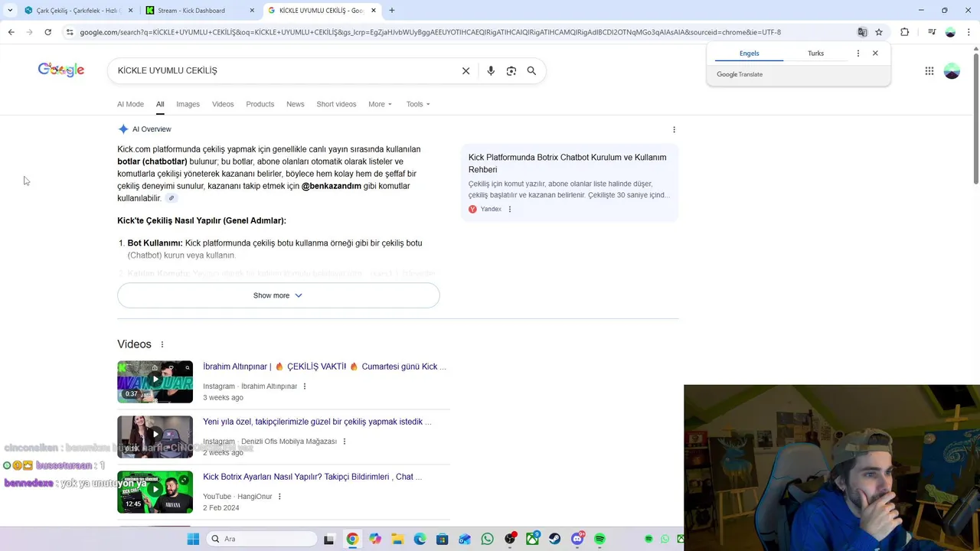Open more options for Yandex source
The height and width of the screenshot is (551, 980).
509,209
